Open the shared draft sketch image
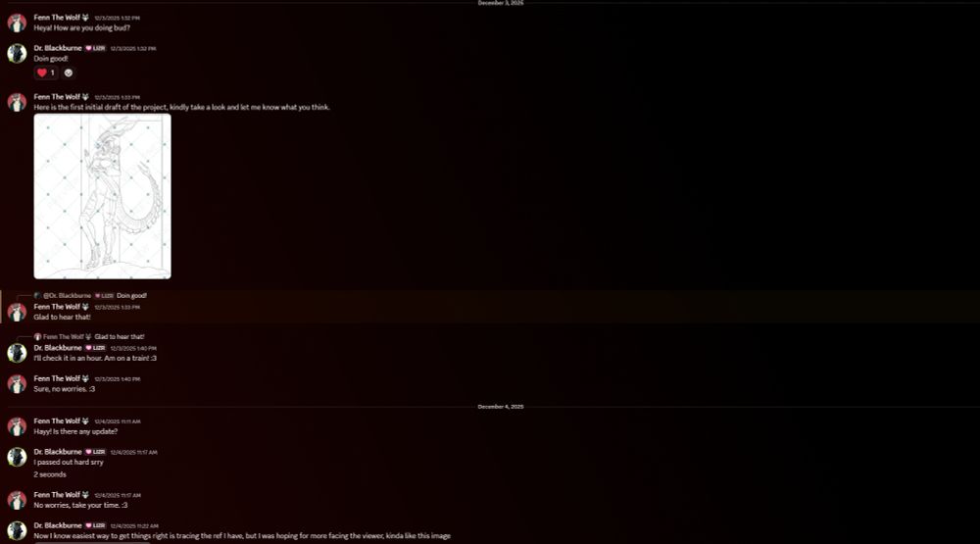 [x=103, y=196]
